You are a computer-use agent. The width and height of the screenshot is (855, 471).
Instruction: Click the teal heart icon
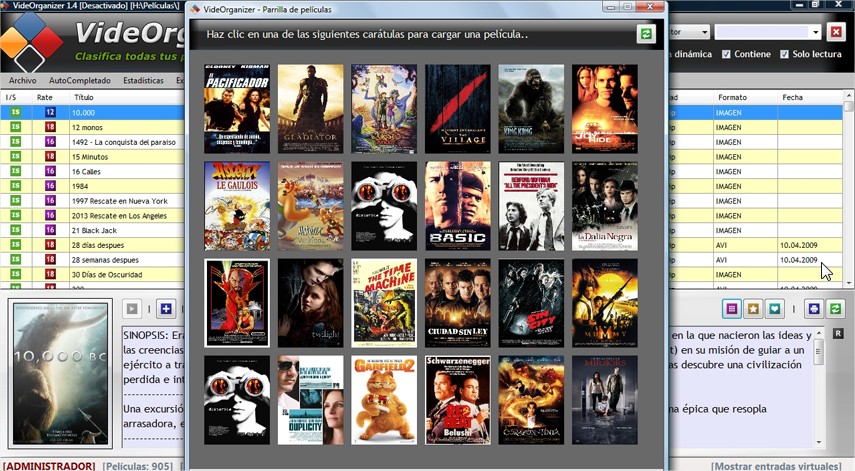click(x=774, y=309)
